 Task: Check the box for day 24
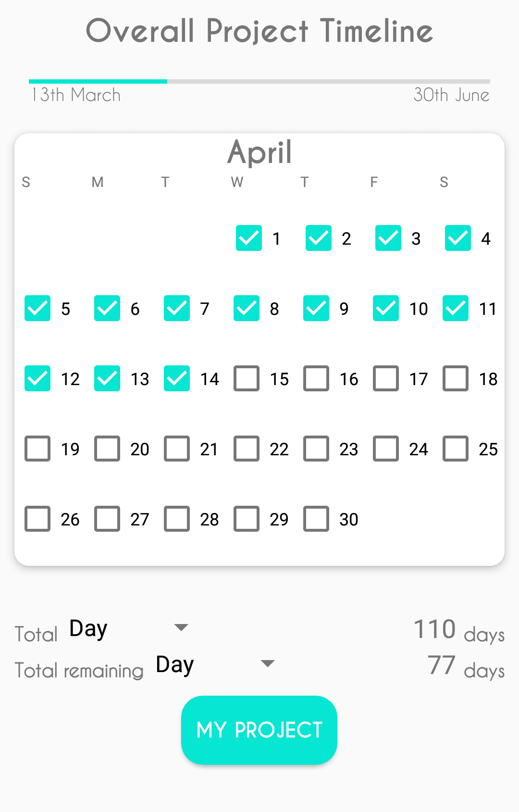(386, 449)
